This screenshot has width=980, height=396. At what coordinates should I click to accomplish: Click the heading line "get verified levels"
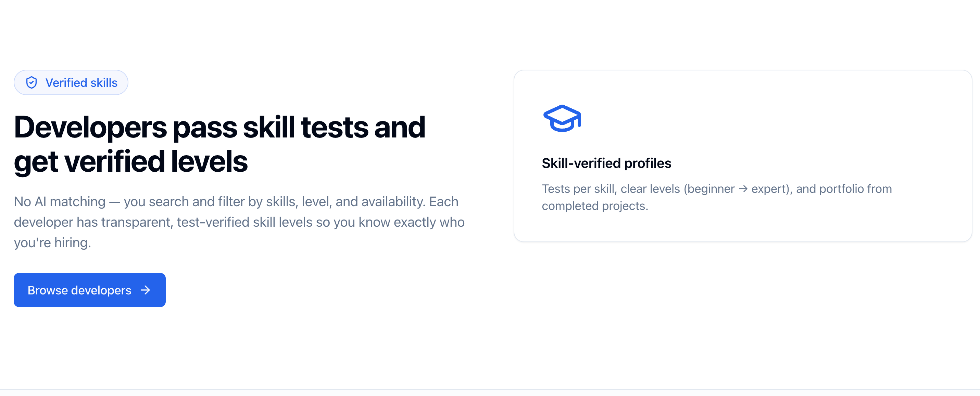[x=130, y=161]
